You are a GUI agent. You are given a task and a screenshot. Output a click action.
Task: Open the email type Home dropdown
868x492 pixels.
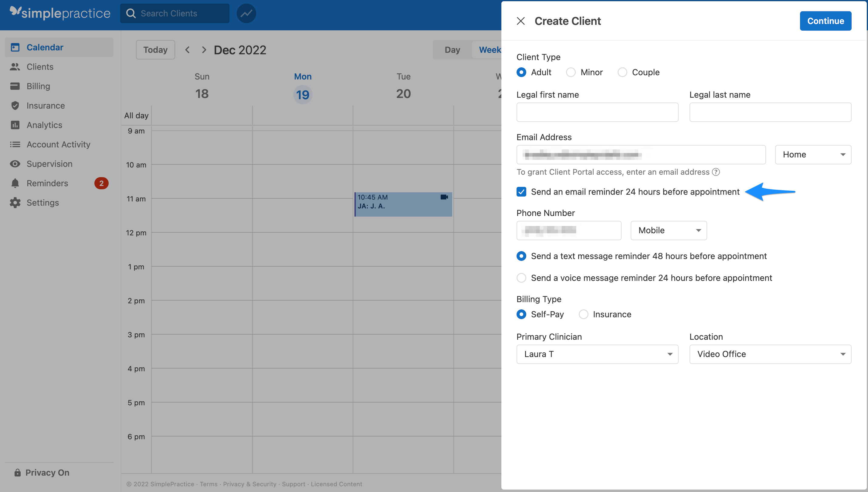(x=812, y=154)
